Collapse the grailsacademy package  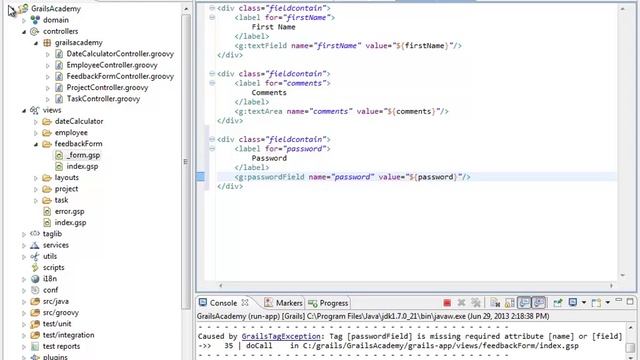[36, 43]
